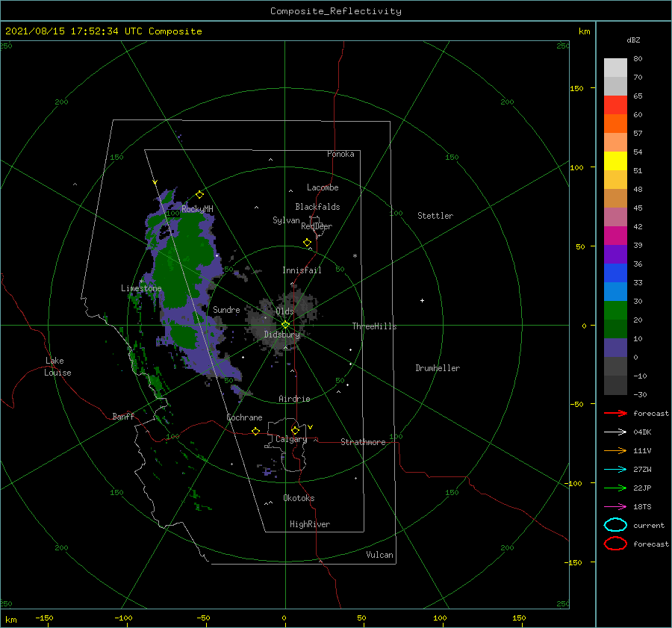Click the Sundre label
This screenshot has height=628, width=672.
[226, 309]
